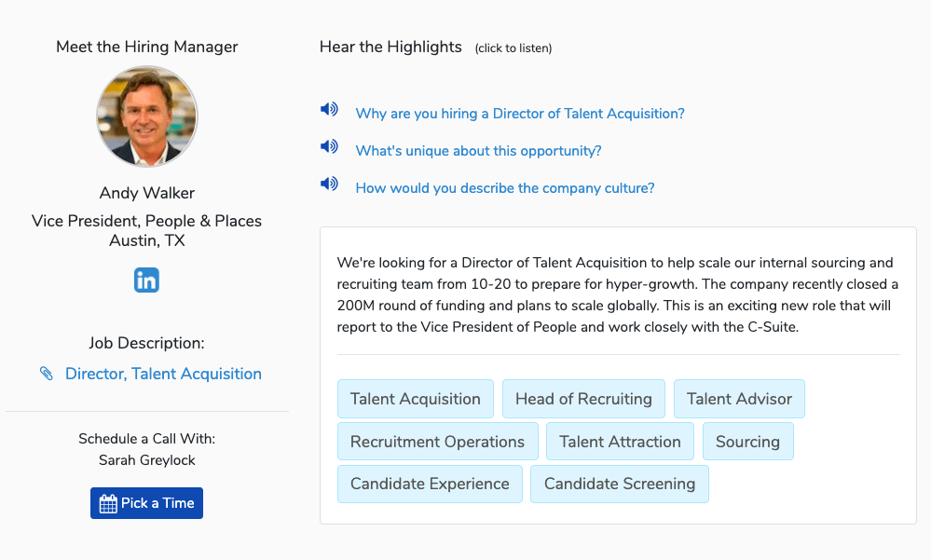The width and height of the screenshot is (931, 560).
Task: Select the Head of Recruiting tag
Action: pyautogui.click(x=583, y=399)
